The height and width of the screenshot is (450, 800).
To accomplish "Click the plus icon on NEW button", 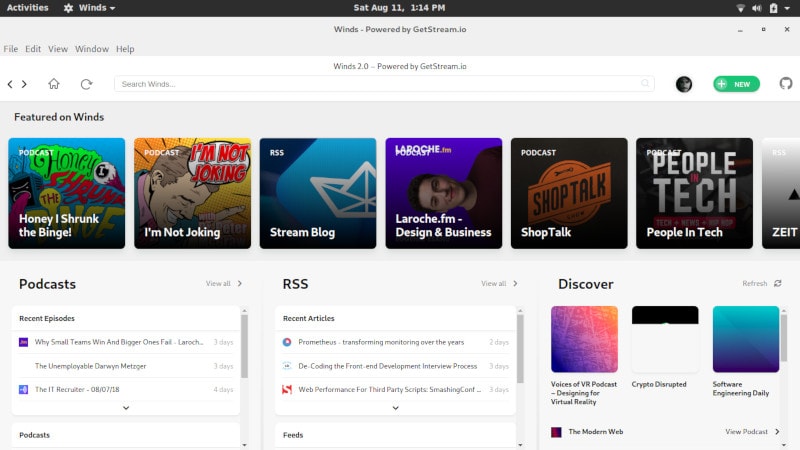I will click(x=721, y=84).
